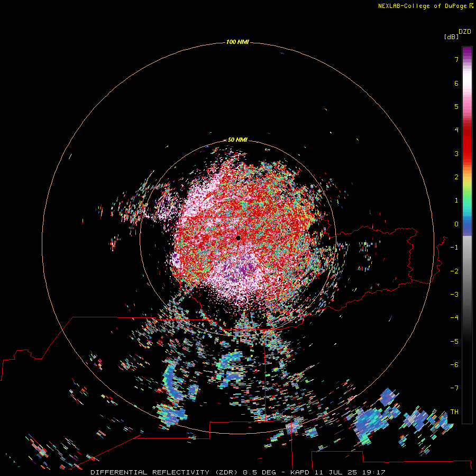
Task: Click the [dB] unit label
Action: 451,37
